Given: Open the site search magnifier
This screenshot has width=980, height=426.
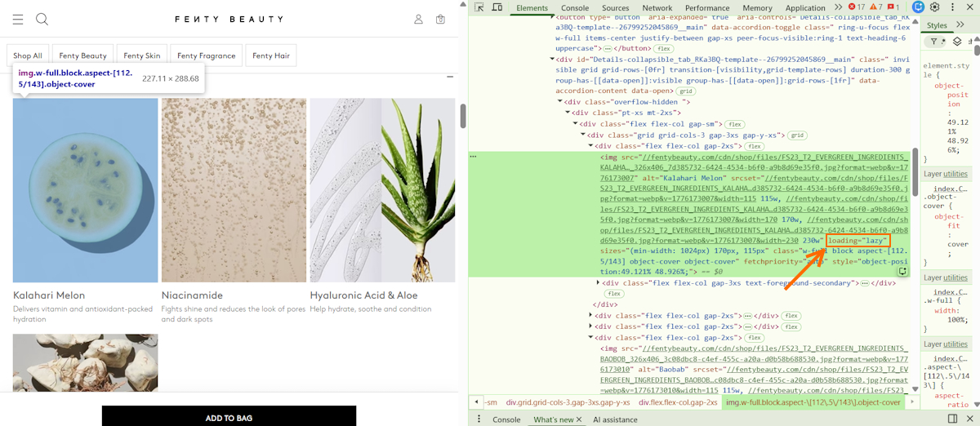Looking at the screenshot, I should point(42,19).
